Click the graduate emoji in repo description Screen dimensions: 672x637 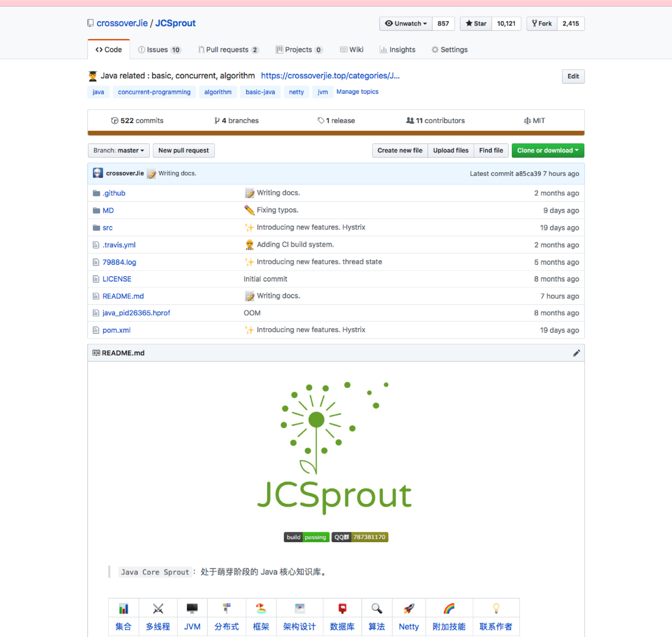coord(93,76)
